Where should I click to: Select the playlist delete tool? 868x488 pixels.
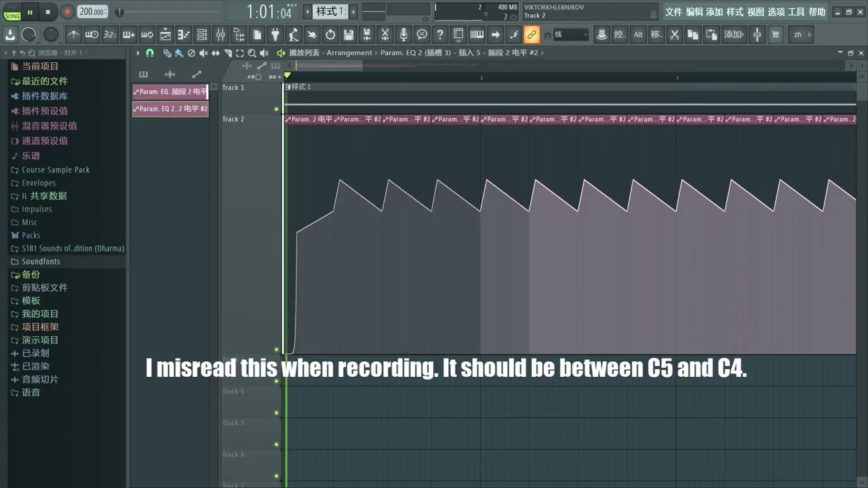coord(191,53)
